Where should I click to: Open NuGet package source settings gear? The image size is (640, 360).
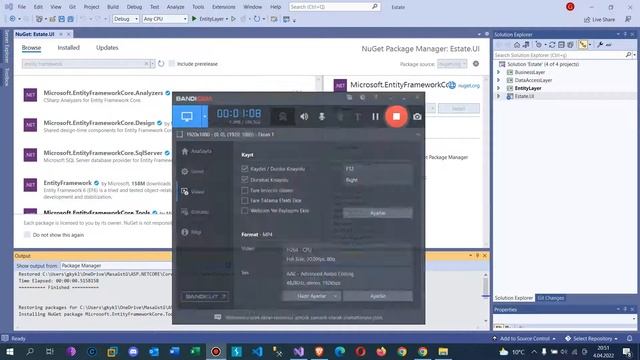476,64
